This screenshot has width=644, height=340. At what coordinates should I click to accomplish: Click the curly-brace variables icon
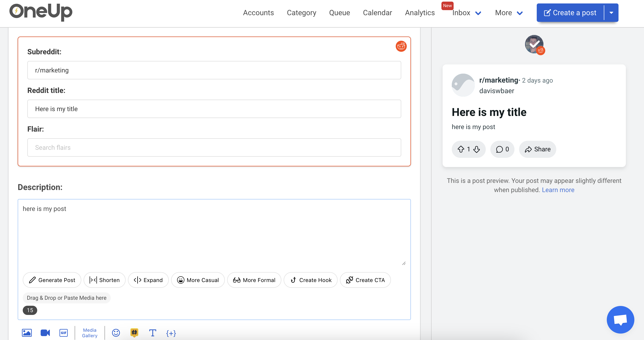pos(171,333)
